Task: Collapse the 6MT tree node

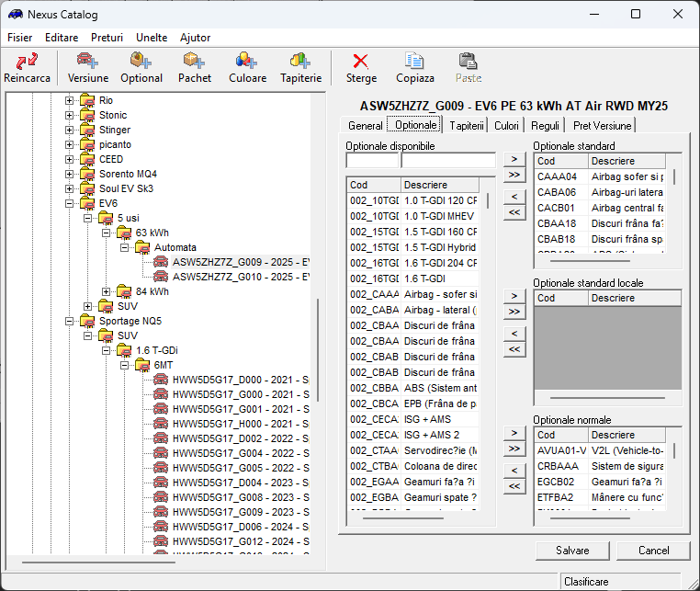Action: pyautogui.click(x=125, y=366)
